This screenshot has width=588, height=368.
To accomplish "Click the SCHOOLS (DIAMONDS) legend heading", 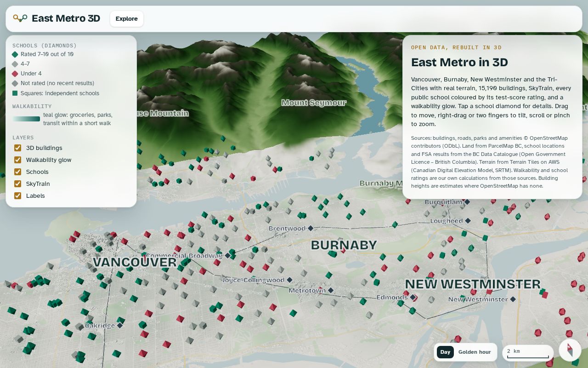I will [x=45, y=46].
